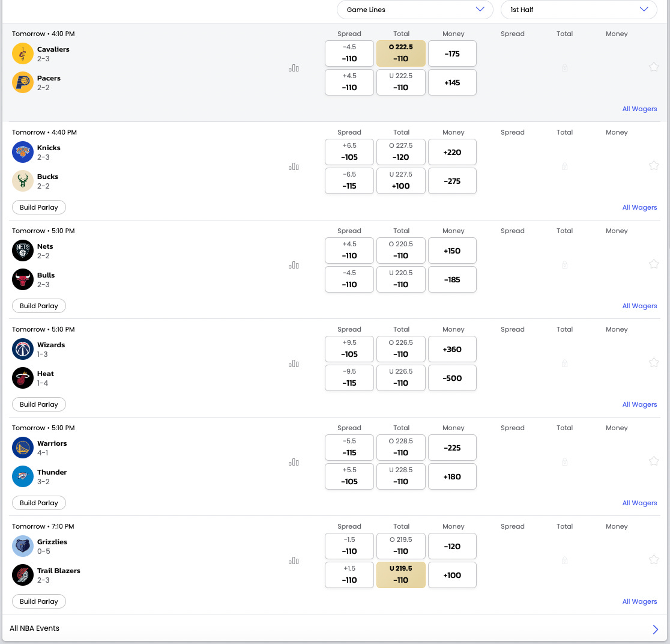Click the Trail Blazers team logo
This screenshot has height=644, width=670.
tap(23, 575)
